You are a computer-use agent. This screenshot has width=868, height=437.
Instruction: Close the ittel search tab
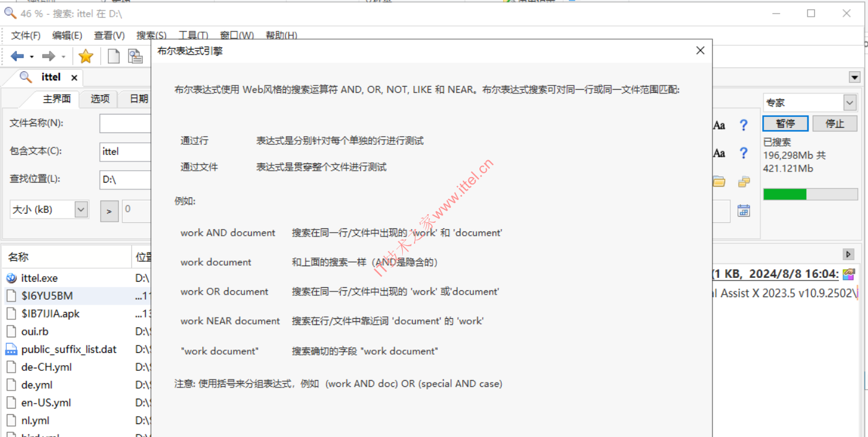click(x=74, y=77)
